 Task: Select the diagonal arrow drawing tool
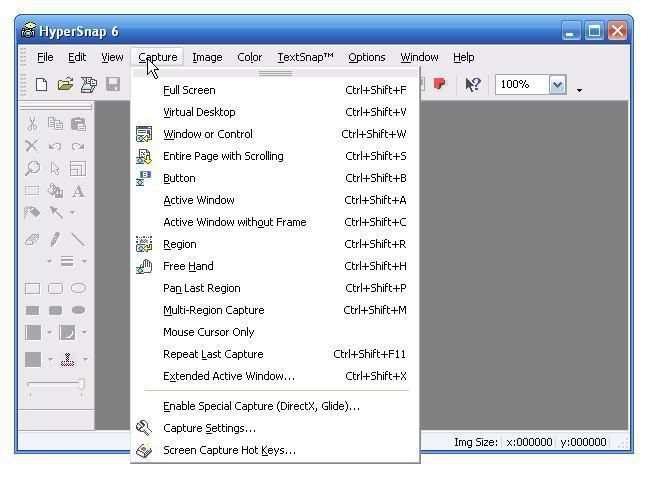pos(56,212)
